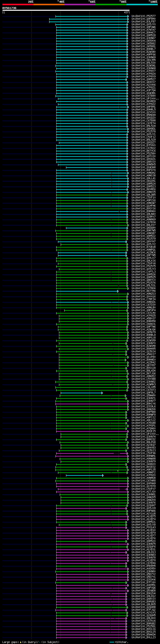The image size is (160, 644).
Task: Click the orange ~40% legend segment
Action: [49, 4]
